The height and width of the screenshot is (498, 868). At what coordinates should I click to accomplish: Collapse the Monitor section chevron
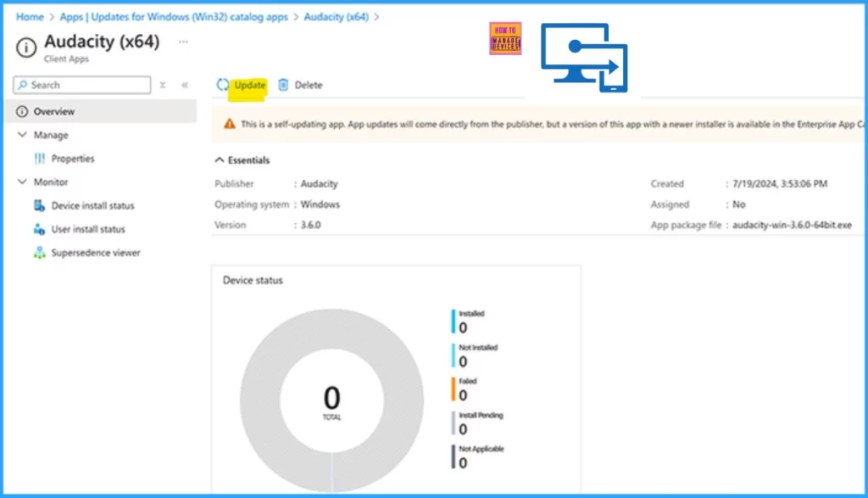pos(22,182)
